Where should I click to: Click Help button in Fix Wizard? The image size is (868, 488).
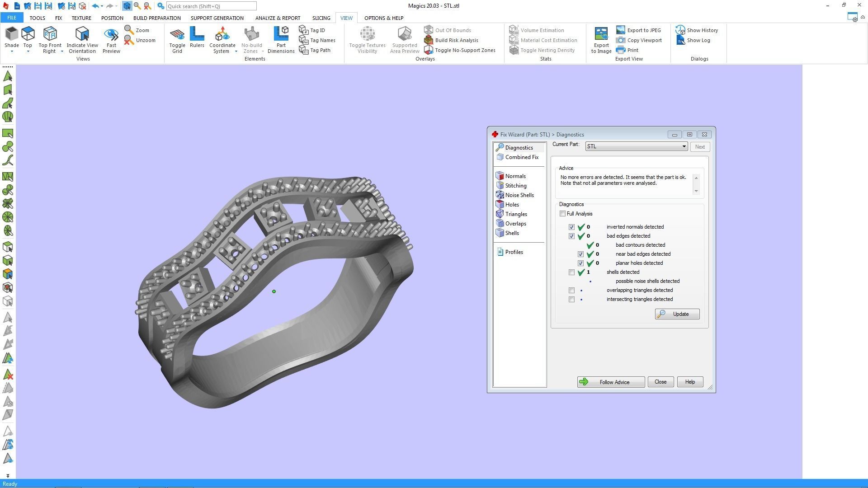(689, 382)
